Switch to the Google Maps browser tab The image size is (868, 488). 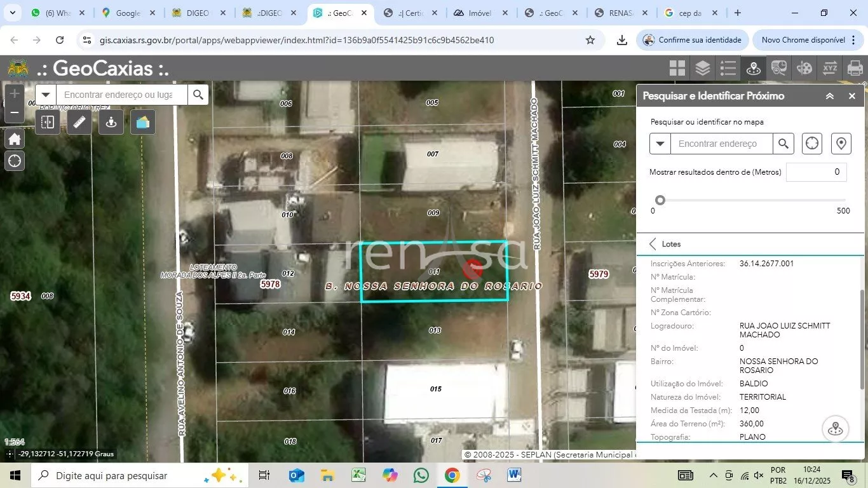click(x=127, y=13)
